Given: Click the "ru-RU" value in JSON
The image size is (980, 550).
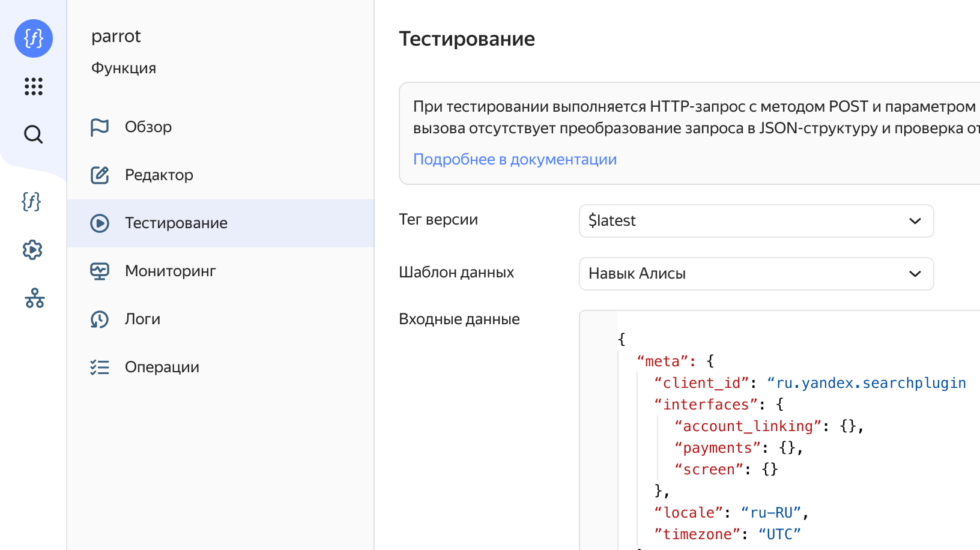Looking at the screenshot, I should click(771, 513).
